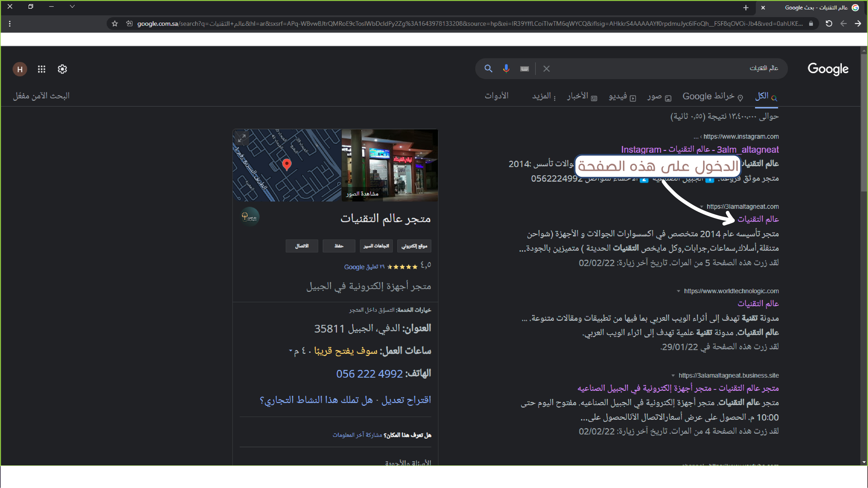Open the on-screen keyboard icon
The width and height of the screenshot is (868, 488).
pyautogui.click(x=524, y=69)
